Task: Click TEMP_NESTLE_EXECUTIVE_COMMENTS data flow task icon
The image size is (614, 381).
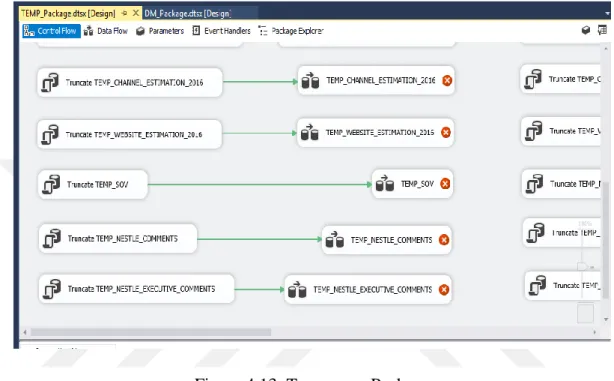Action: point(297,289)
